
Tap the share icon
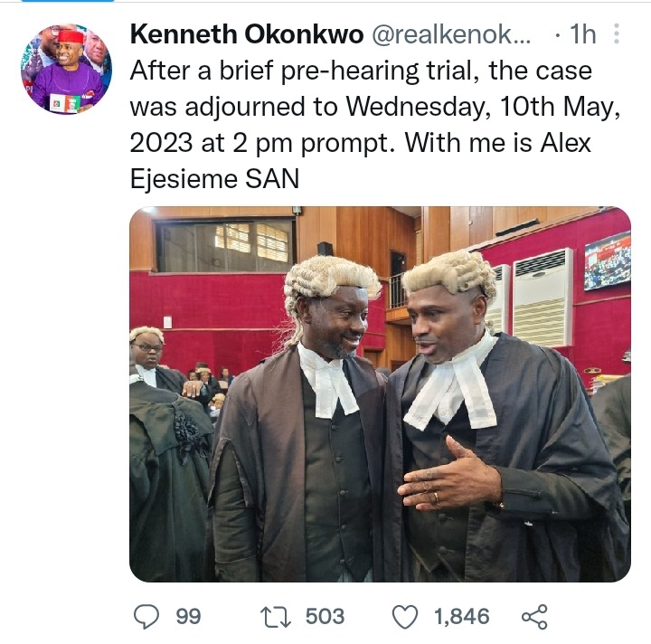pyautogui.click(x=534, y=617)
